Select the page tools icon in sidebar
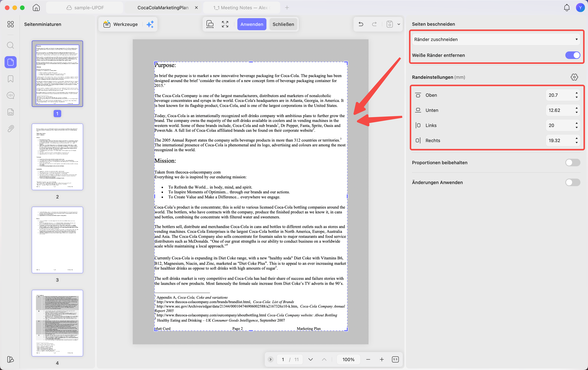 (x=11, y=62)
